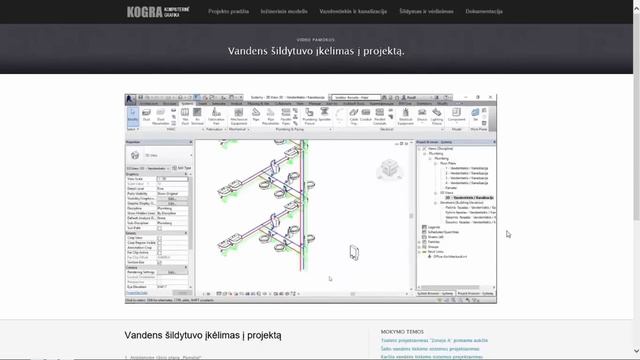Toggle the Sun Path checkbox

159,228
